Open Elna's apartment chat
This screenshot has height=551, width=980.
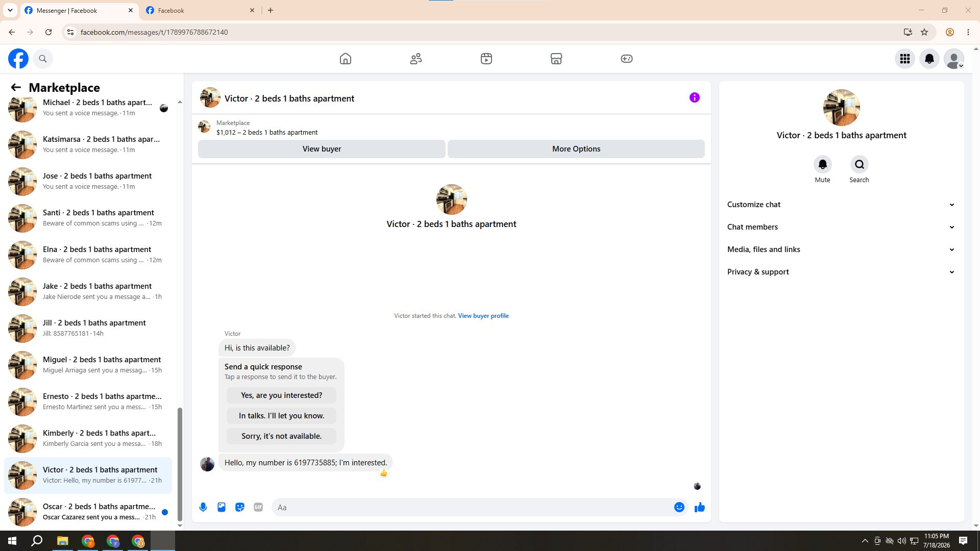click(x=88, y=255)
